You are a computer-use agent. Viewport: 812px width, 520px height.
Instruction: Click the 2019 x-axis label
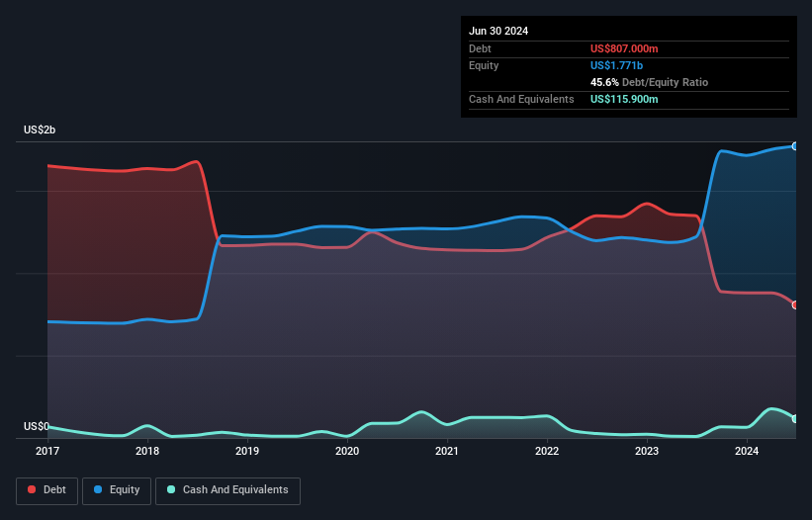coord(247,451)
